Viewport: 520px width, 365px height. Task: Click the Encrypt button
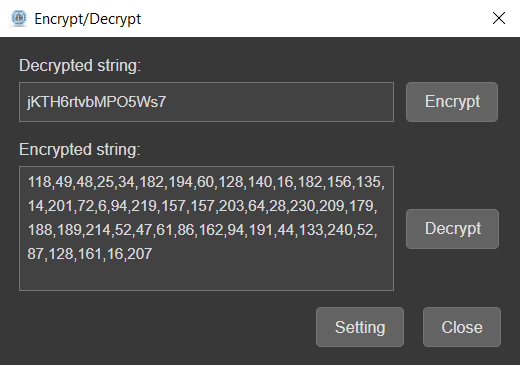point(452,102)
